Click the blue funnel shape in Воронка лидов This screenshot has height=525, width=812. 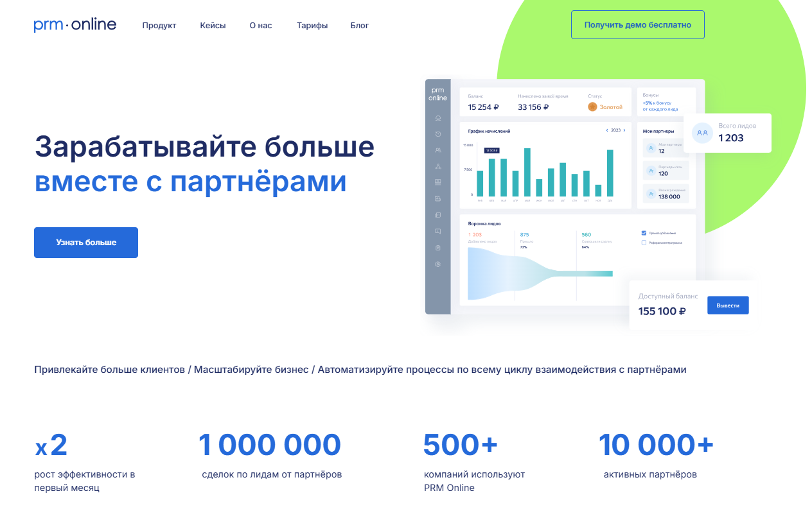(540, 273)
